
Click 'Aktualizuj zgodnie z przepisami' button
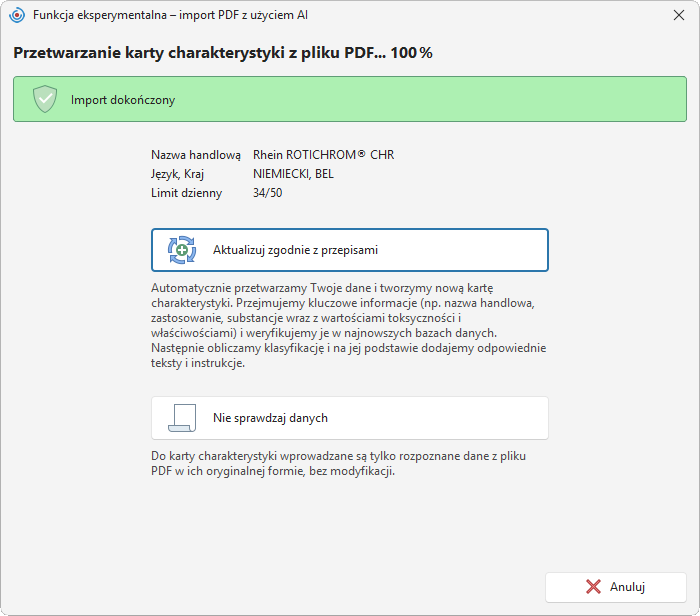coord(350,250)
